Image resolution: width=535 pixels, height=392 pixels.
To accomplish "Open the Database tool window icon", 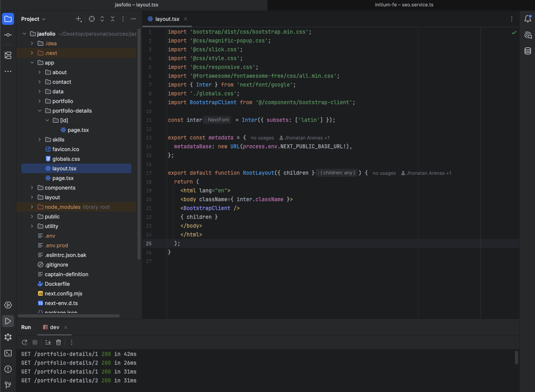I will (x=528, y=51).
